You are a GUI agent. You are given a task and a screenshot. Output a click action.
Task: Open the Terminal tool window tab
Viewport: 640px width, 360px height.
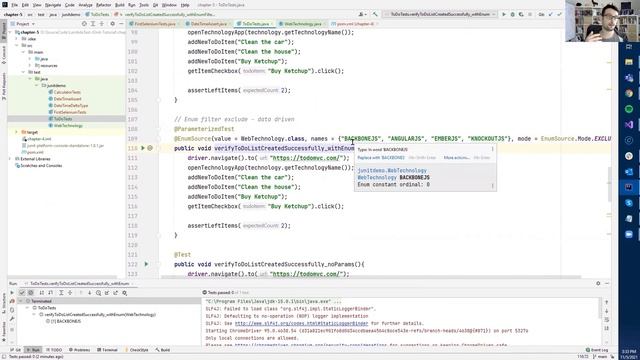tap(107, 350)
